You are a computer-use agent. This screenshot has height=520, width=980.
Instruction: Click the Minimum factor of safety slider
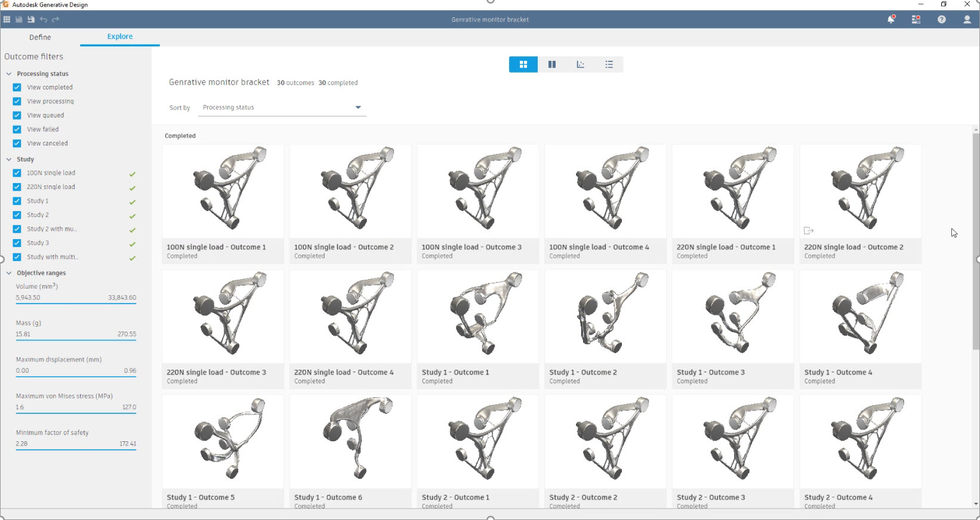76,450
